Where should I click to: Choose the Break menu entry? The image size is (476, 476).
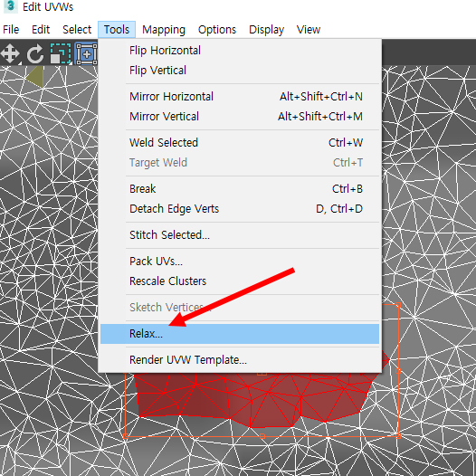click(240, 189)
